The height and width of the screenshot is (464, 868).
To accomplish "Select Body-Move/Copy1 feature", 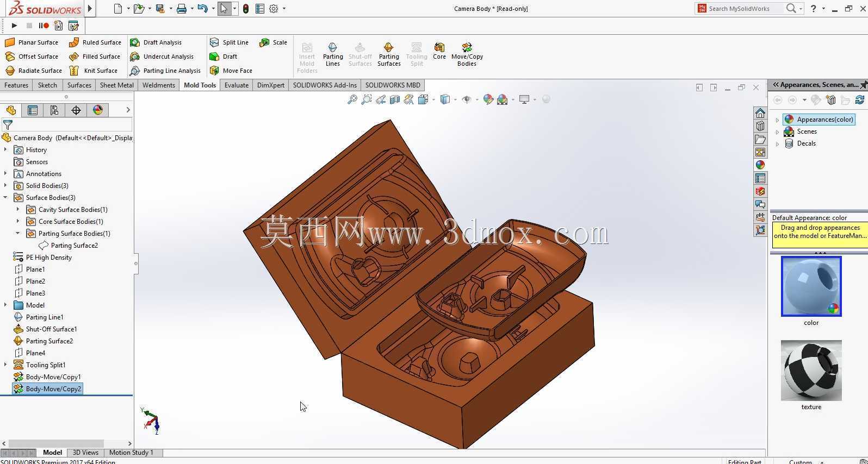I will (47, 377).
